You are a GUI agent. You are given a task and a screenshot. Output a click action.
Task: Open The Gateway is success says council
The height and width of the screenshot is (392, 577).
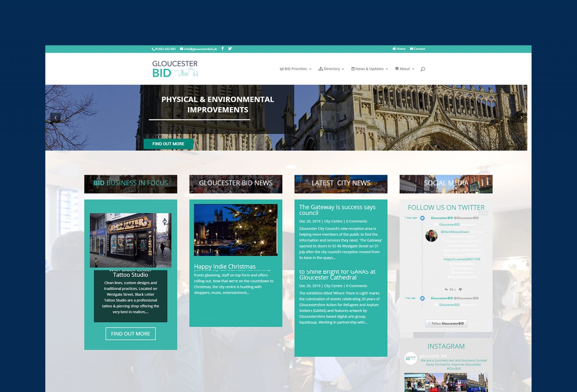coord(337,210)
